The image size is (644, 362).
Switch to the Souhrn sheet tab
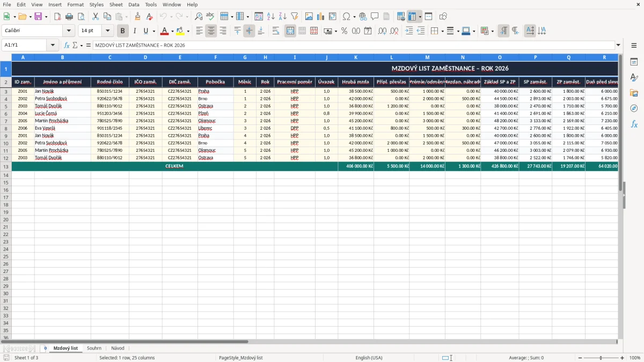(94, 349)
